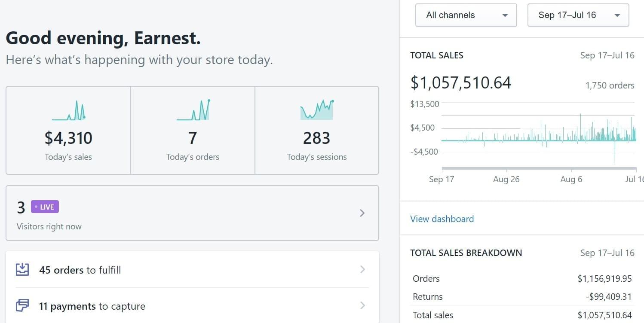This screenshot has height=323, width=644.
Task: Click Today's sales sparkline chart icon
Action: [x=68, y=111]
